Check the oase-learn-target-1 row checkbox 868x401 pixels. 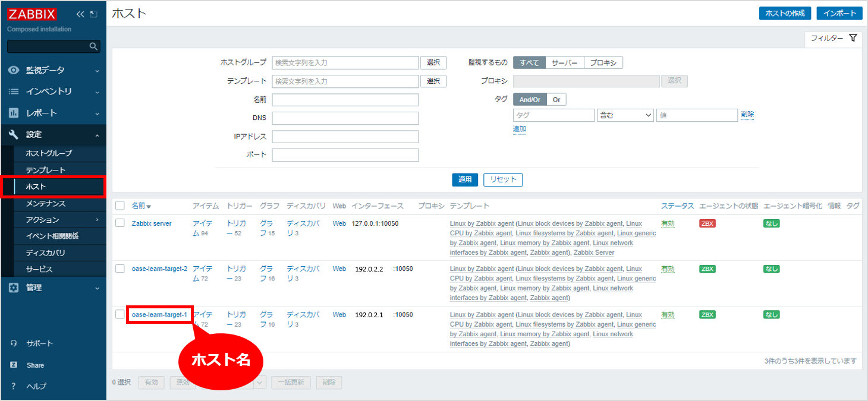(x=120, y=314)
